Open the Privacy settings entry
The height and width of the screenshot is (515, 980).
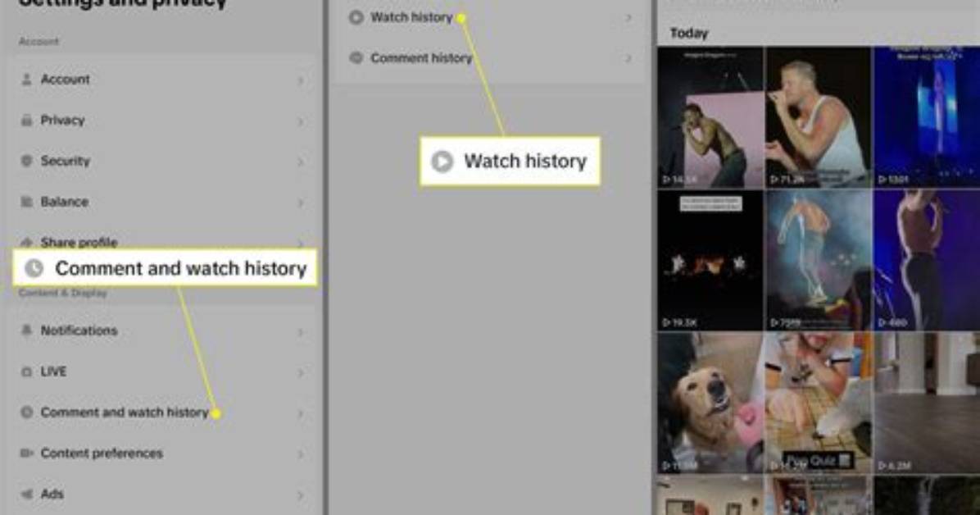coord(162,121)
